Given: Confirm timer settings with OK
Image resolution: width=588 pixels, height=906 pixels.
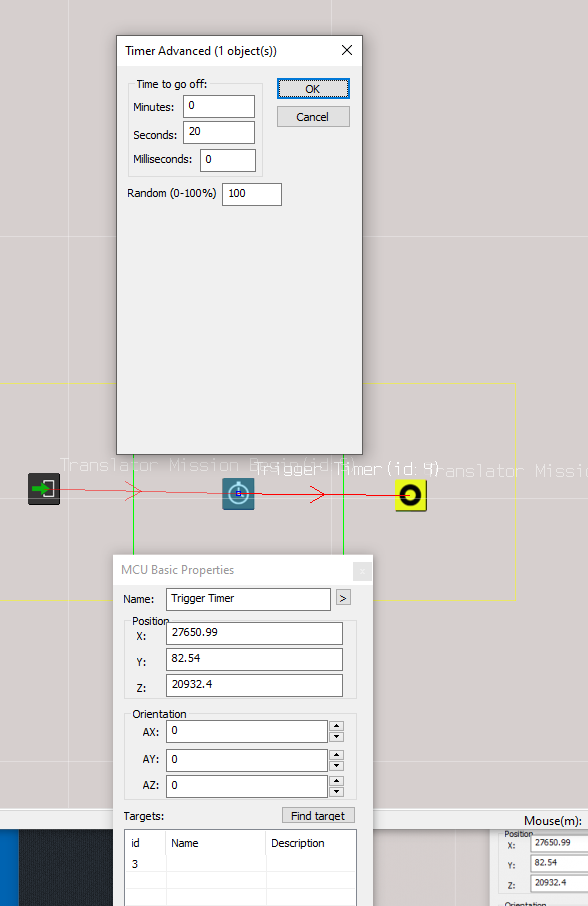Looking at the screenshot, I should 313,89.
